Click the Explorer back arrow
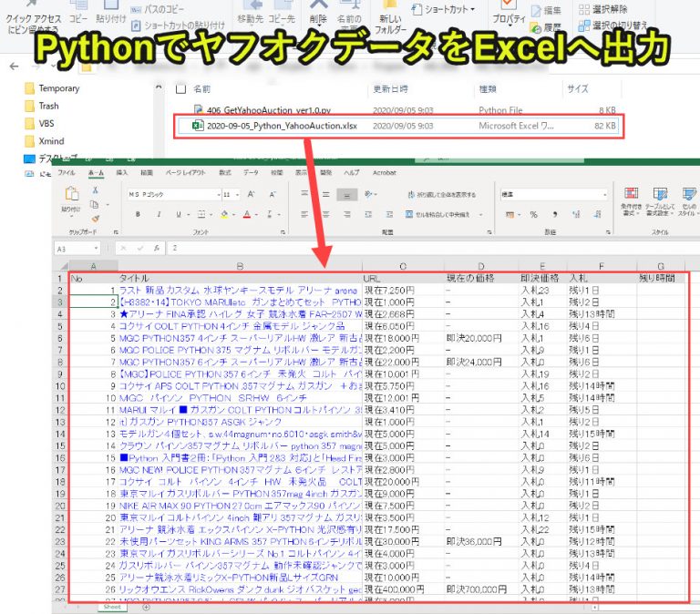 pos(15,67)
